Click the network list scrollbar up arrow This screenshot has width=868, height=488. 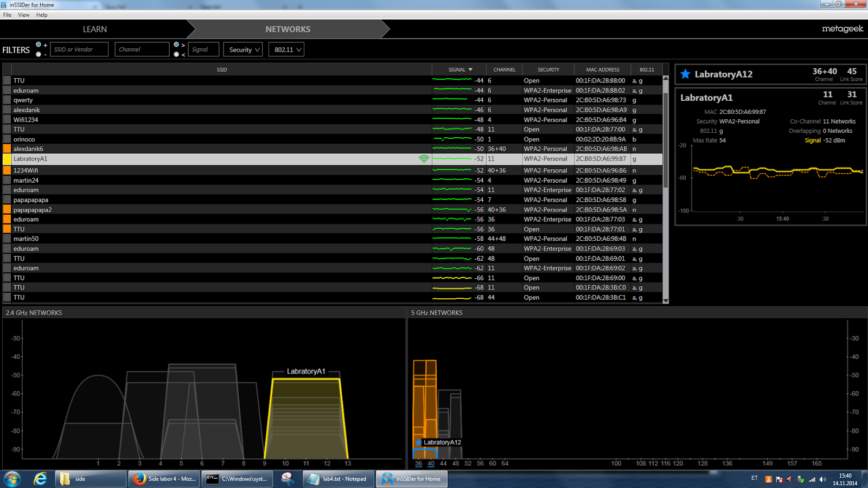pos(666,79)
